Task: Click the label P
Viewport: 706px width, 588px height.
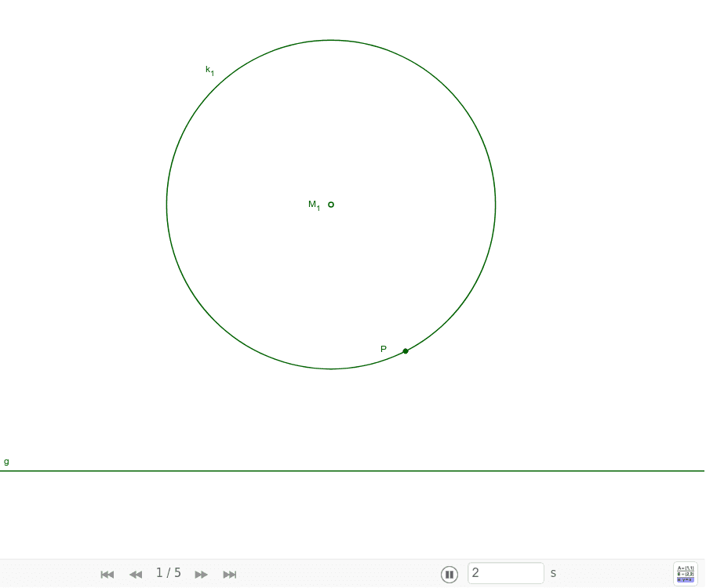Action: pyautogui.click(x=384, y=349)
